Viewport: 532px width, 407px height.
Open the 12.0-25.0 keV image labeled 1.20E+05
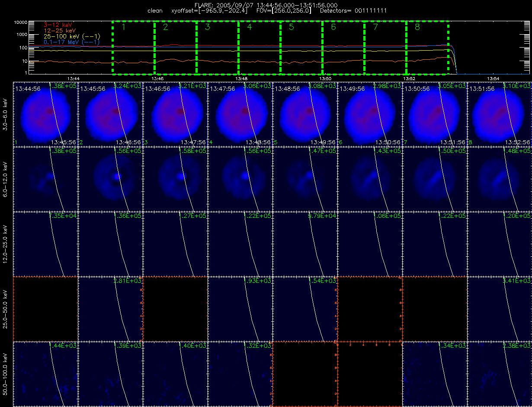tap(500, 243)
